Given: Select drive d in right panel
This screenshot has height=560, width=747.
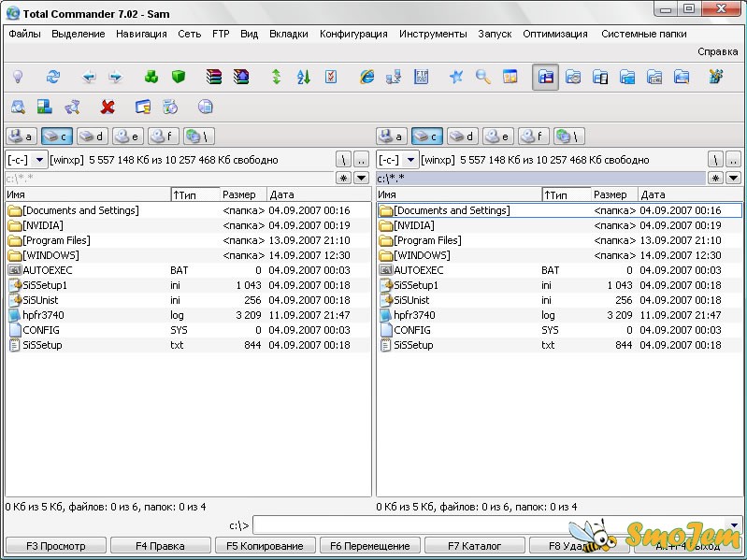Looking at the screenshot, I should coord(463,136).
